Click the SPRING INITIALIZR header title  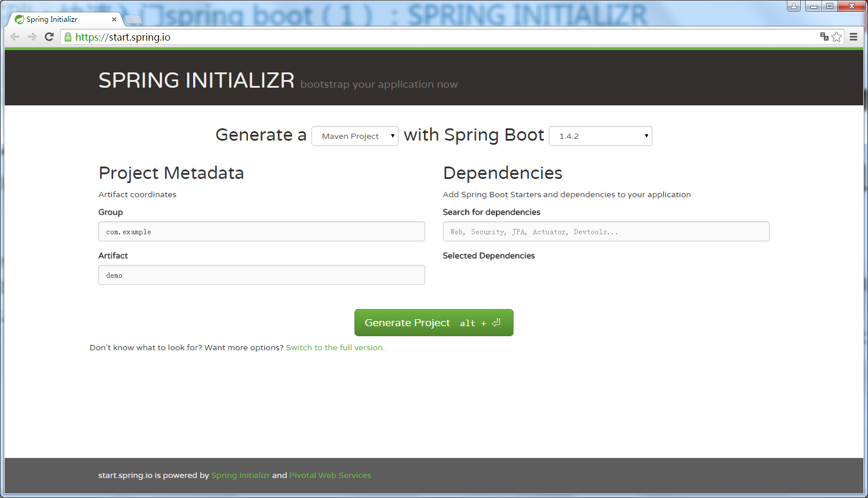click(196, 80)
